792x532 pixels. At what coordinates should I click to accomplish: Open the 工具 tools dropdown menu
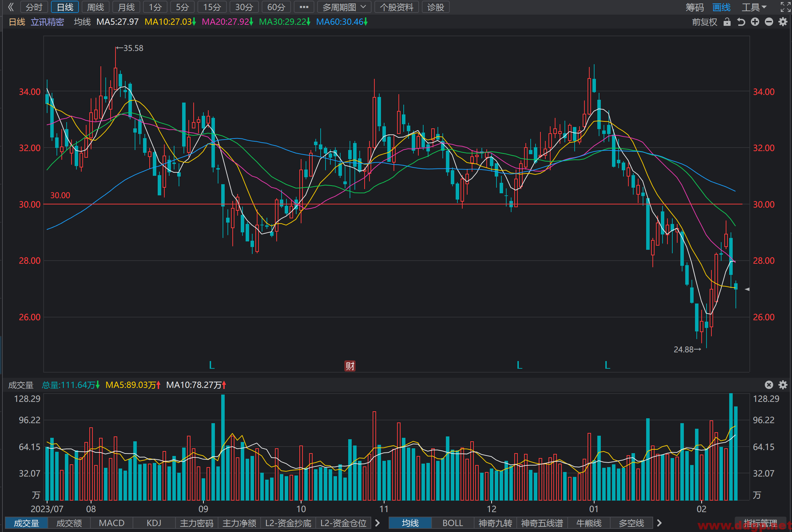pos(754,7)
